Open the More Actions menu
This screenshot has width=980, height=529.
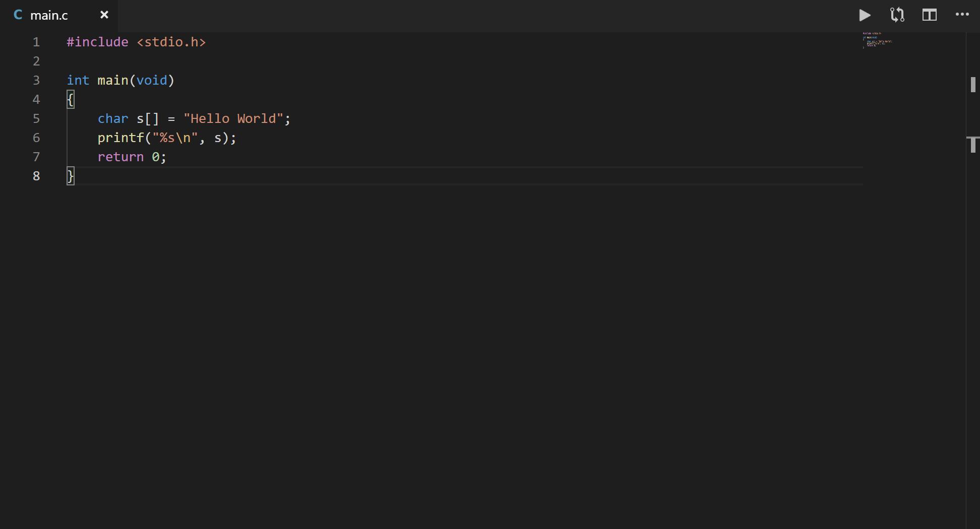coord(963,15)
